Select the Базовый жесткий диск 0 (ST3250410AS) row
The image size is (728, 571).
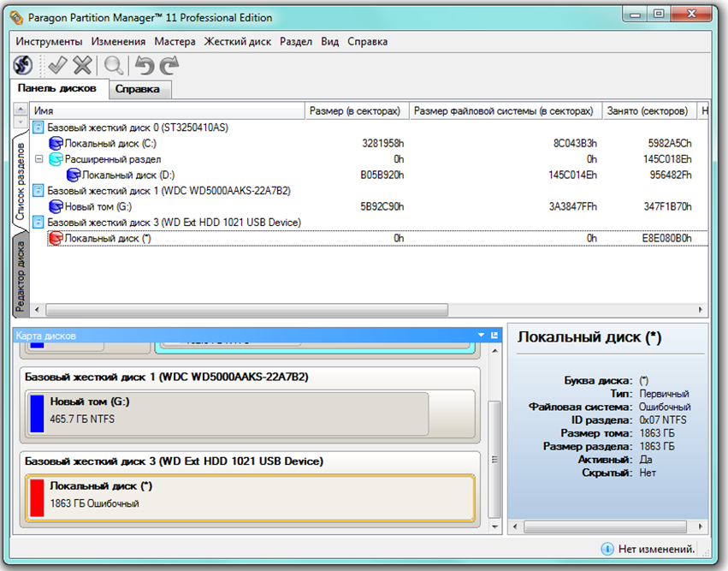coord(370,128)
